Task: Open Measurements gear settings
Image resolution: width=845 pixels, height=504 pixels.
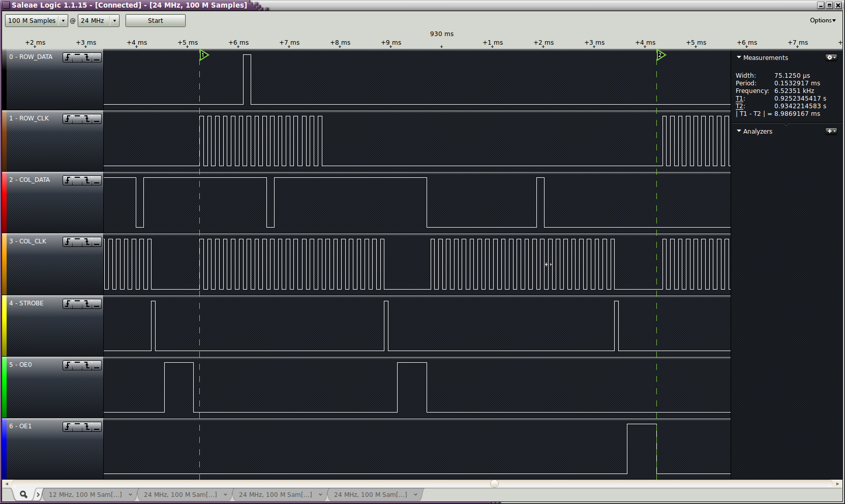Action: point(831,57)
